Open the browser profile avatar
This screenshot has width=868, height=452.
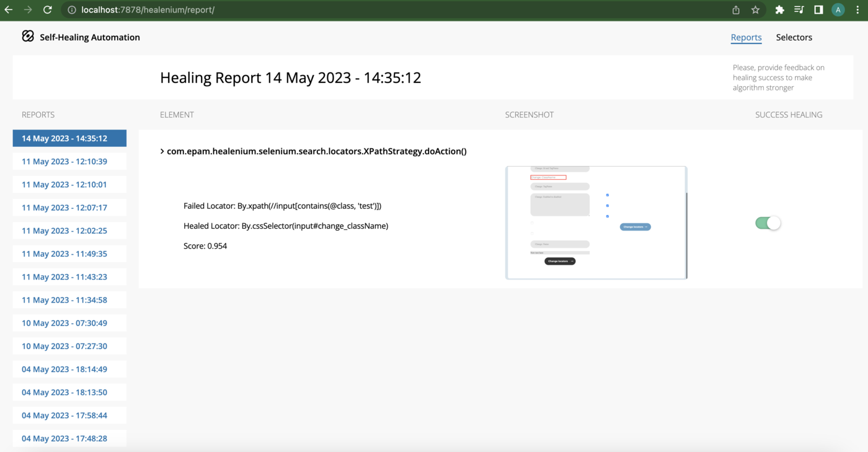pos(838,9)
